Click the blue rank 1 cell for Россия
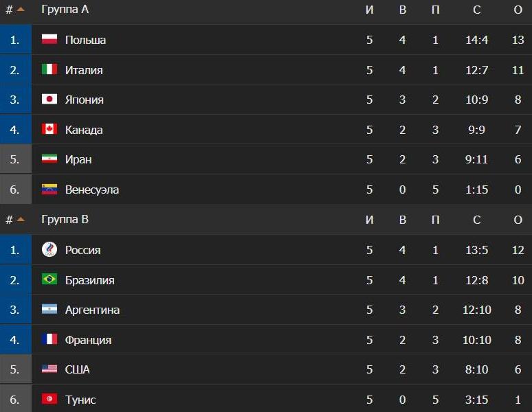The image size is (532, 412). [16, 250]
